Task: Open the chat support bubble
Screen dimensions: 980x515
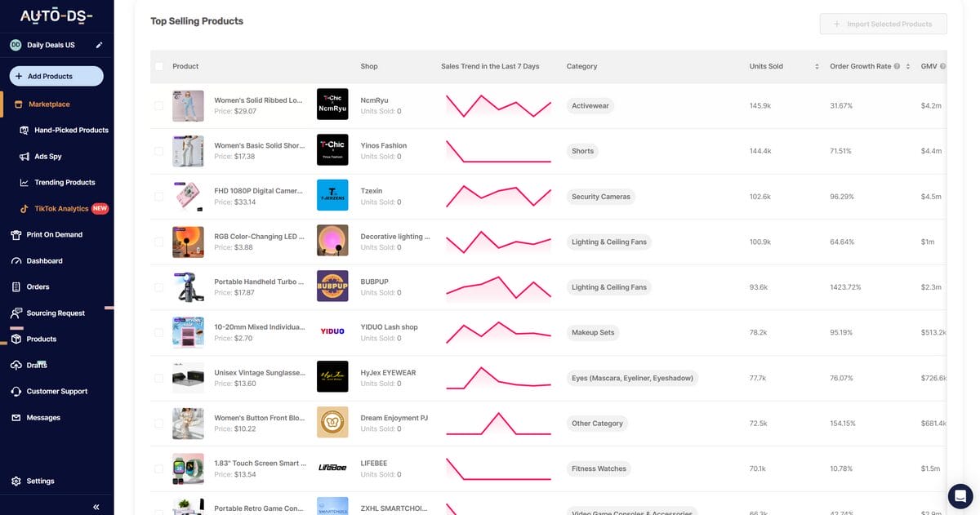Action: (960, 495)
